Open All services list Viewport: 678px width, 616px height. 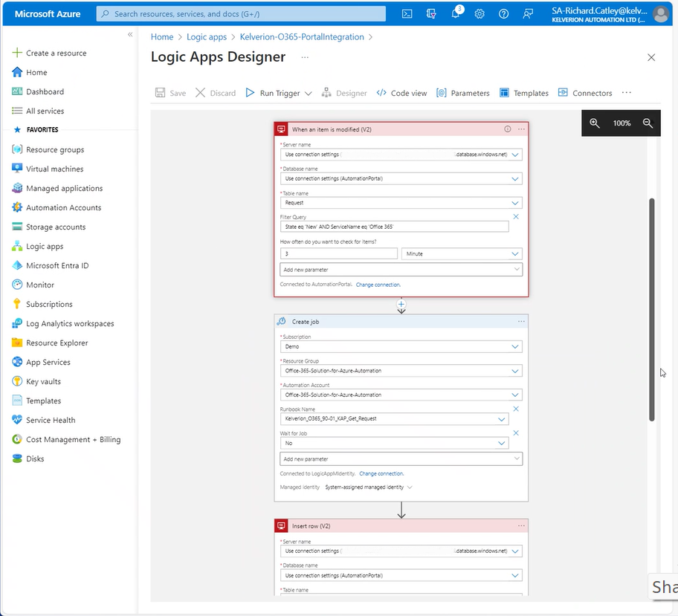tap(45, 111)
